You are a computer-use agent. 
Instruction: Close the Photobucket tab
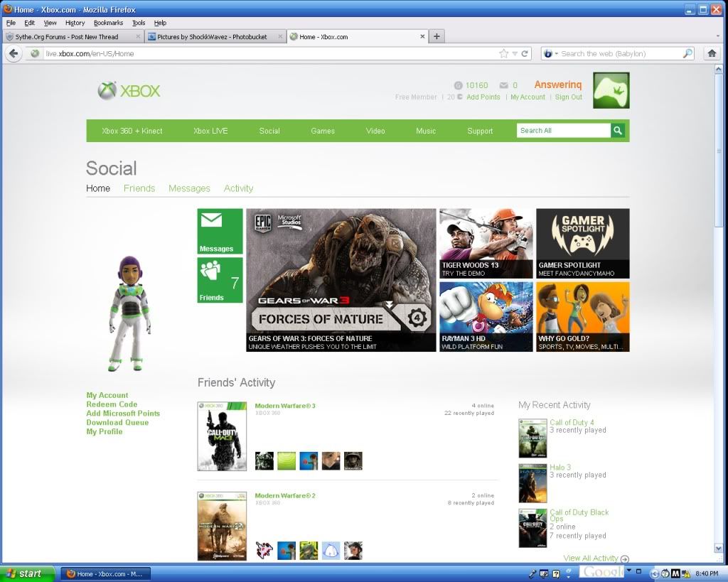[280, 37]
